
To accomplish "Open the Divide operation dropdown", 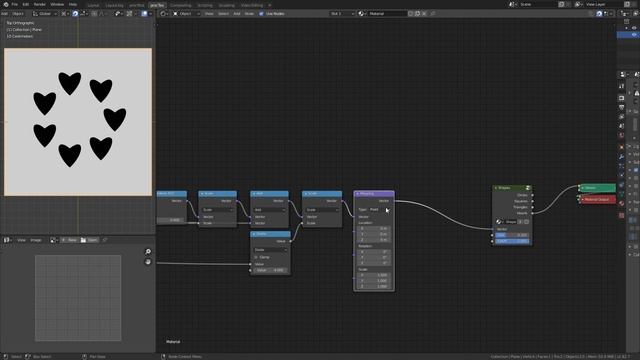I will tap(270, 249).
